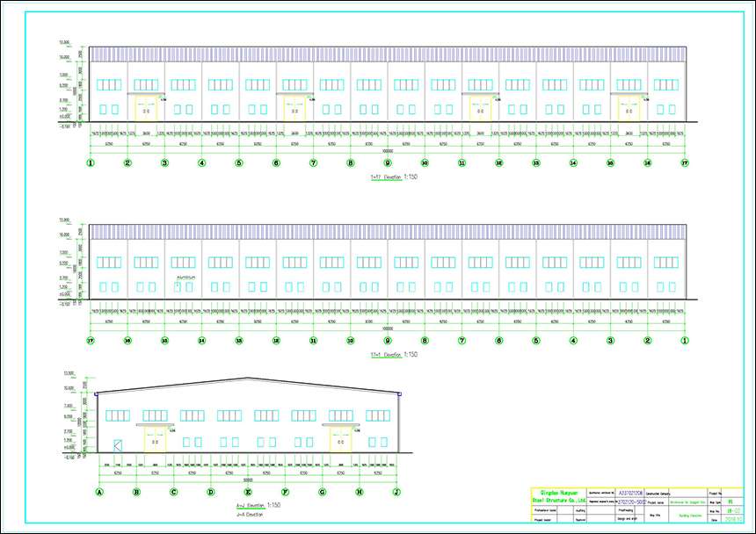Select grid bubble J in gable elevation

coord(396,492)
